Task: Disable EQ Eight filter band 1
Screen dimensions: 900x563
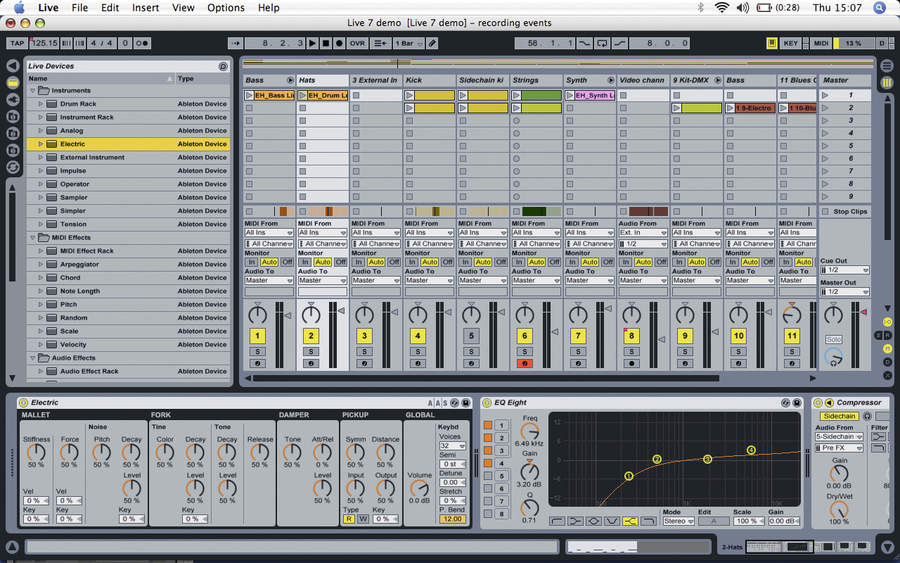Action: tap(488, 425)
